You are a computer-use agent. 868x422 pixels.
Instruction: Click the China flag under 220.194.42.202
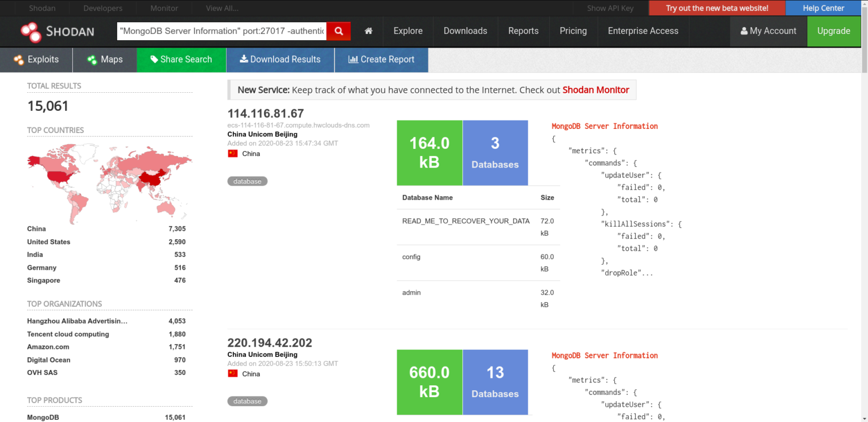[233, 374]
